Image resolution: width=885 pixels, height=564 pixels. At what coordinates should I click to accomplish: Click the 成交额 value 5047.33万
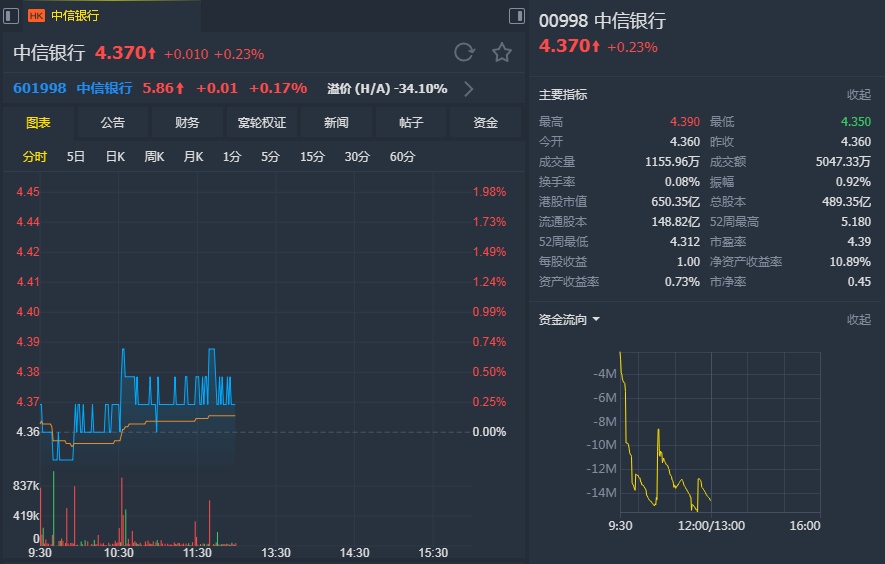[843, 162]
